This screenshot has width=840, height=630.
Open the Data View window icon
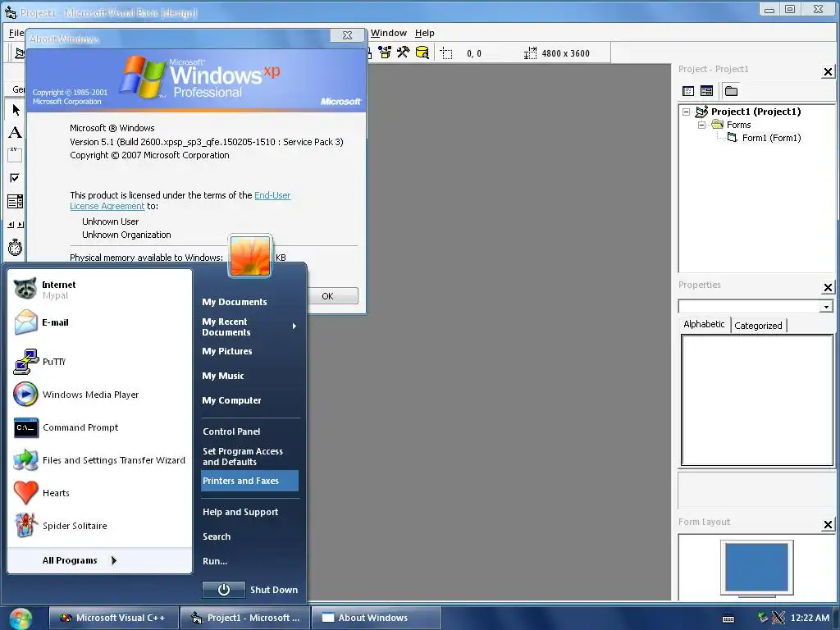(x=422, y=52)
